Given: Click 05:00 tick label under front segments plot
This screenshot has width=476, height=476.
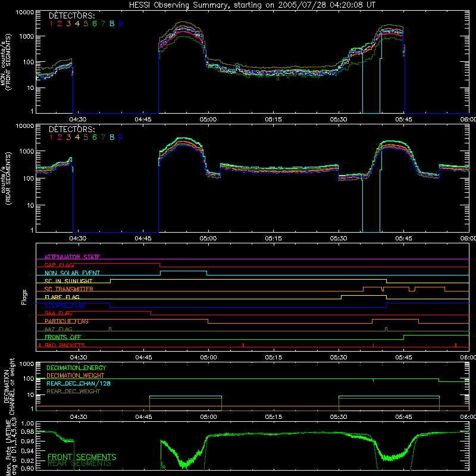Looking at the screenshot, I should [208, 120].
